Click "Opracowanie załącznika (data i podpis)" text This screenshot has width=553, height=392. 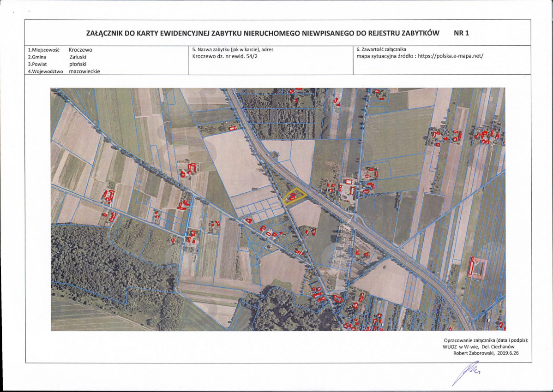pos(486,340)
